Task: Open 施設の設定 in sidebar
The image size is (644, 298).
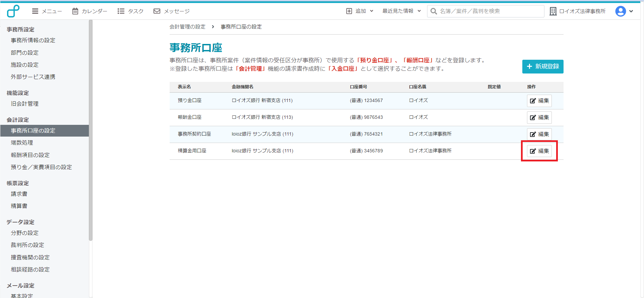Action: pos(24,65)
